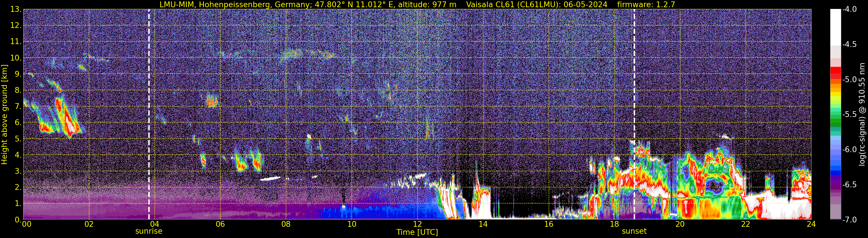Click time axis tick '16'

[548, 224]
